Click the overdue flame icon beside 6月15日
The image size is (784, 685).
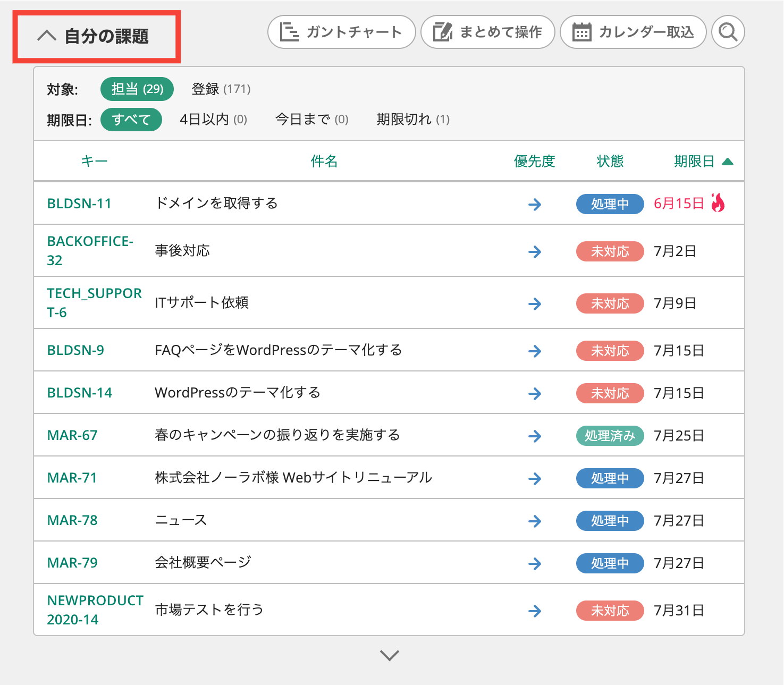[x=718, y=202]
